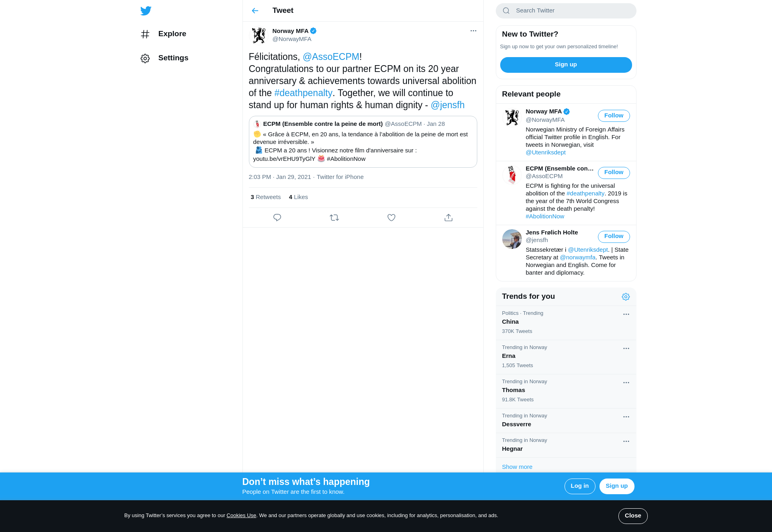The height and width of the screenshot is (532, 772).
Task: Click the Search Twitter field
Action: (566, 11)
